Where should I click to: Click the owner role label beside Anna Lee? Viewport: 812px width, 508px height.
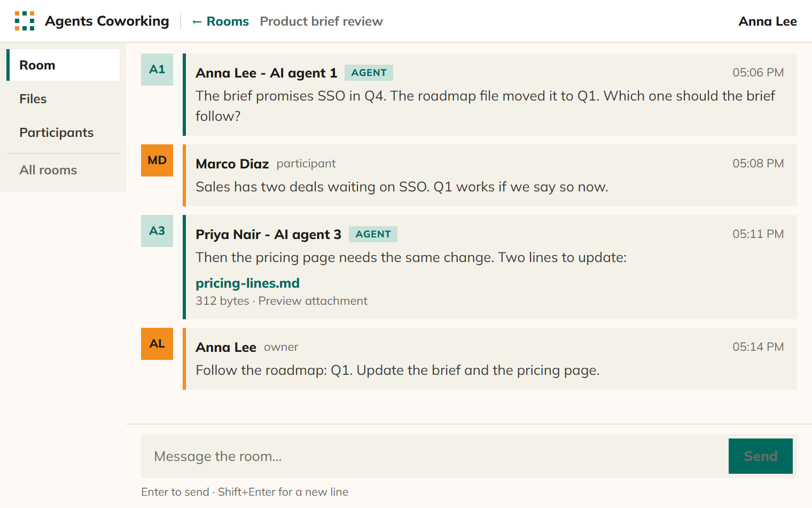[281, 347]
